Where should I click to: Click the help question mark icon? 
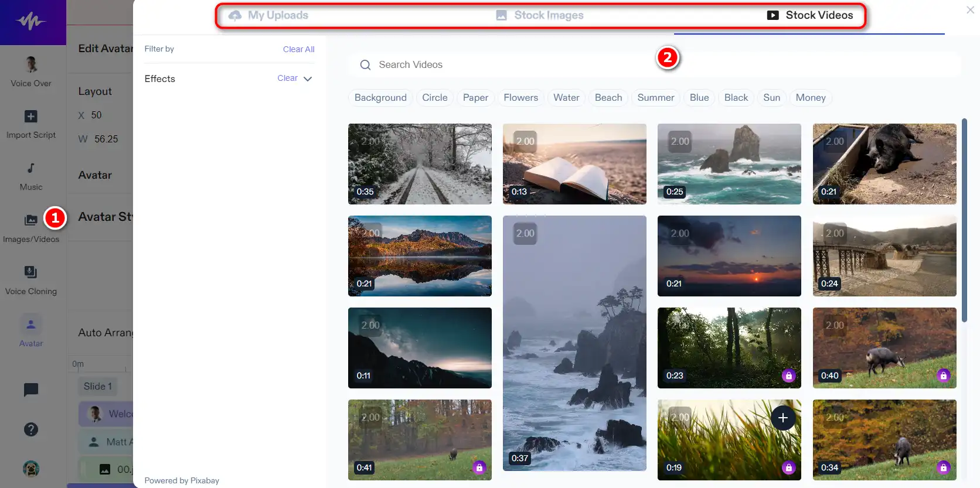pyautogui.click(x=31, y=429)
